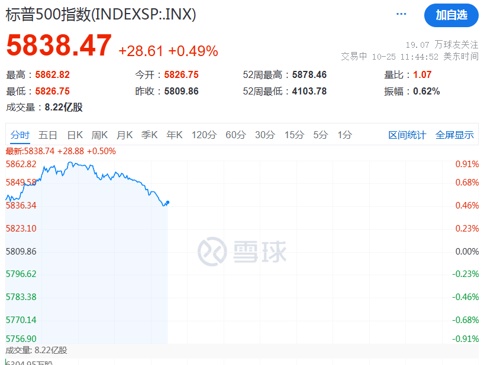Select the 分时 intraday chart tab

pos(20,135)
